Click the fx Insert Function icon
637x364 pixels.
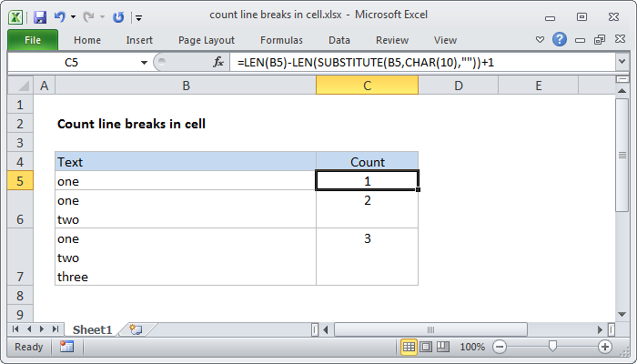pyautogui.click(x=218, y=62)
